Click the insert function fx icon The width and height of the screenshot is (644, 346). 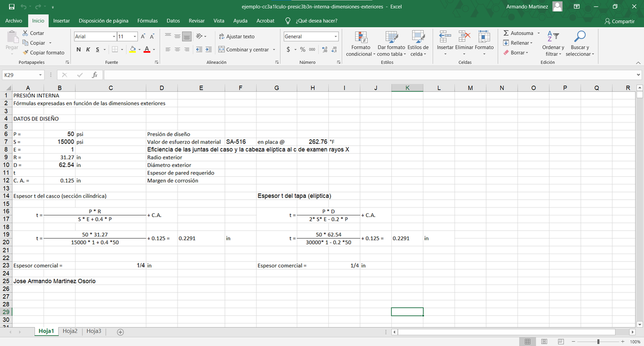[94, 75]
